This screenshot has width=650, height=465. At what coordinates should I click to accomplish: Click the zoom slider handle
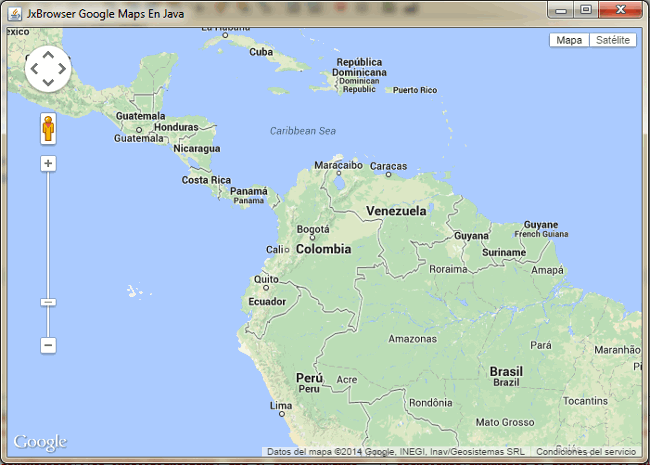[48, 302]
